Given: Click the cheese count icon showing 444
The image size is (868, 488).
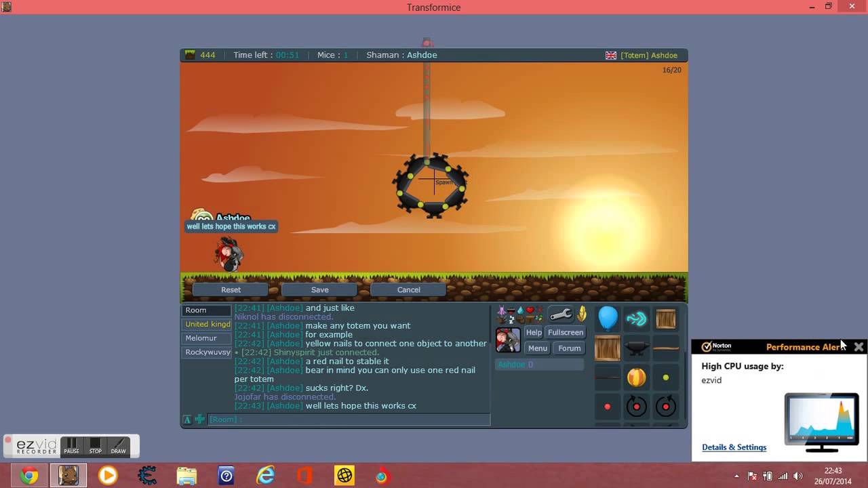Looking at the screenshot, I should click(x=191, y=55).
